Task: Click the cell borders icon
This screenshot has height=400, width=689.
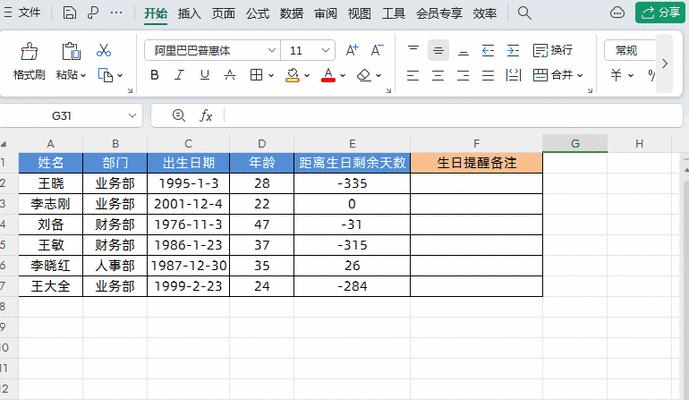Action: coord(256,75)
